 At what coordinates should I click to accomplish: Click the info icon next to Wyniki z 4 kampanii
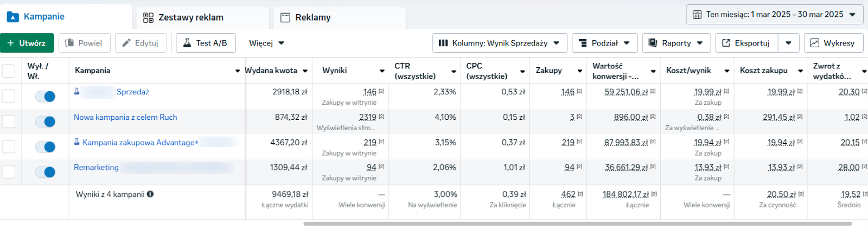pyautogui.click(x=150, y=194)
